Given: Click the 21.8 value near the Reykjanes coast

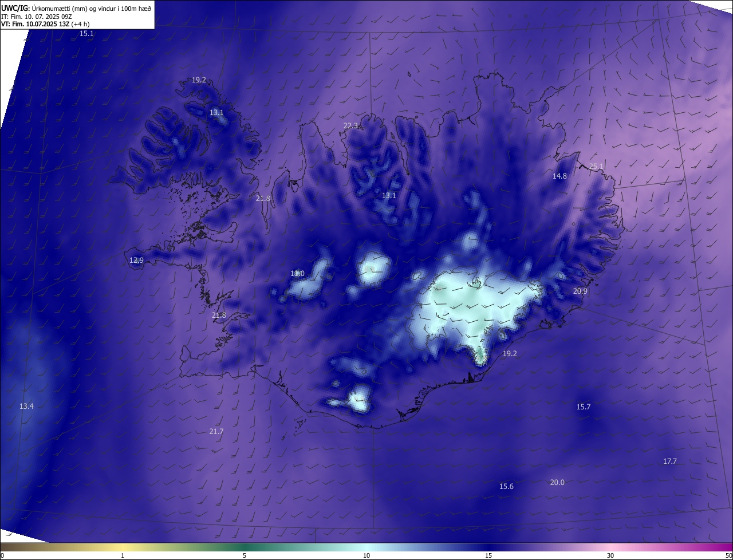Looking at the screenshot, I should (219, 316).
